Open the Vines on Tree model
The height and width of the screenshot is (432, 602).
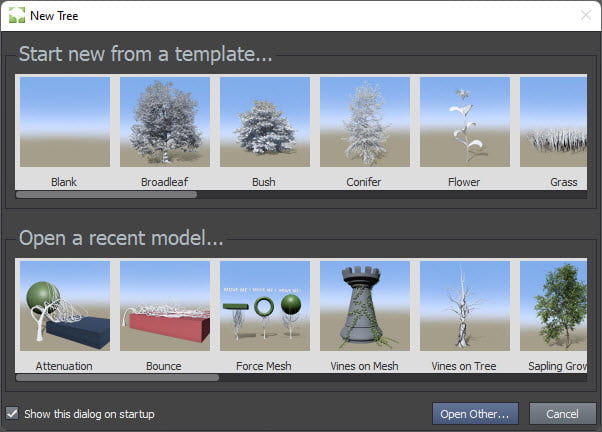(x=465, y=306)
